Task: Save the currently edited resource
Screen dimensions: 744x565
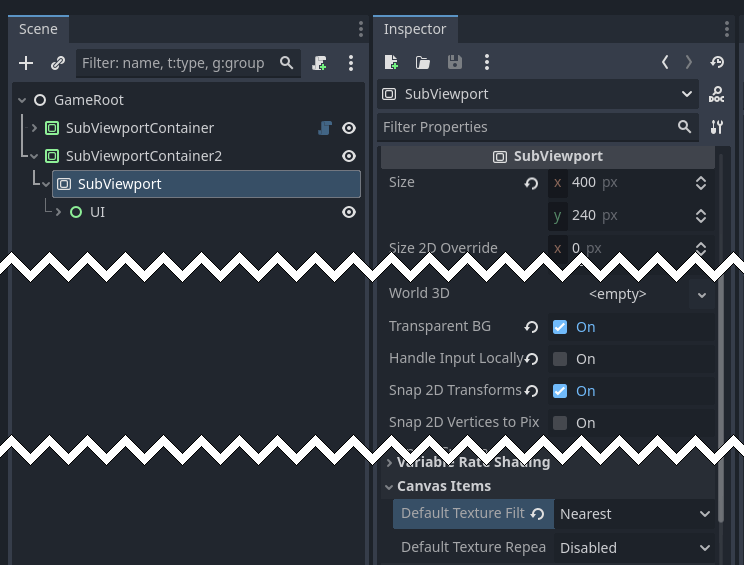Action: click(455, 62)
